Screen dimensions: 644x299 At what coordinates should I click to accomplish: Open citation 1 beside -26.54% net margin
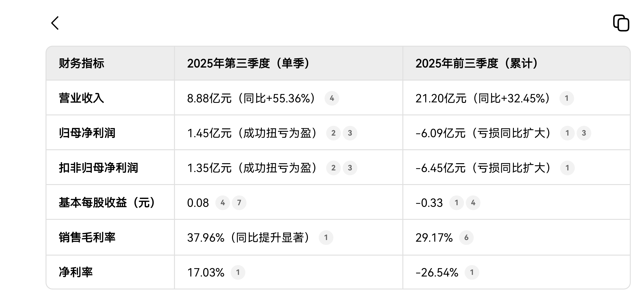472,273
